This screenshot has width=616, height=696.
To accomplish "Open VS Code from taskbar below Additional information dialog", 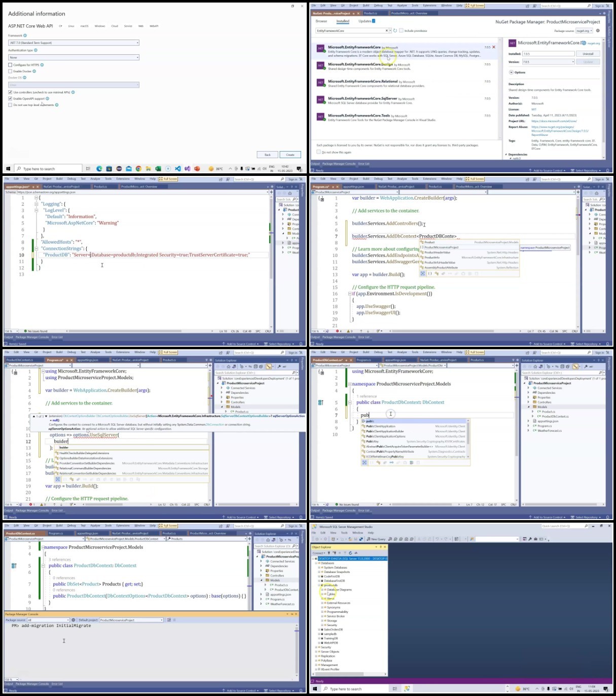I will point(178,169).
